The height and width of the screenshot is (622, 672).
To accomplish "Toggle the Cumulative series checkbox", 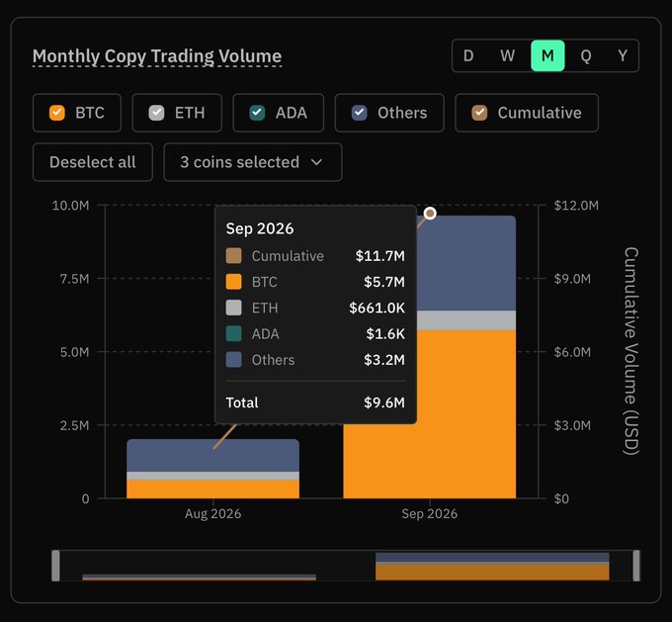I will tap(479, 113).
